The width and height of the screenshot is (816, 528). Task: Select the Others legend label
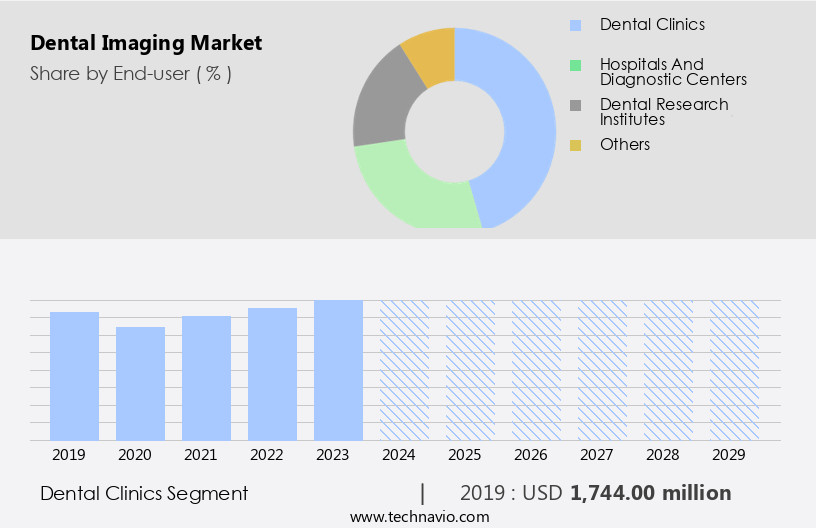point(625,145)
